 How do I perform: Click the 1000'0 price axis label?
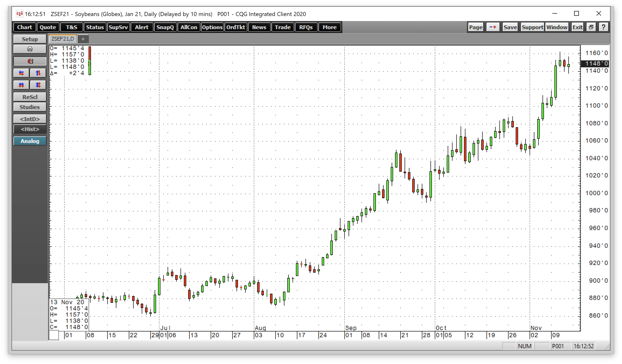(597, 193)
